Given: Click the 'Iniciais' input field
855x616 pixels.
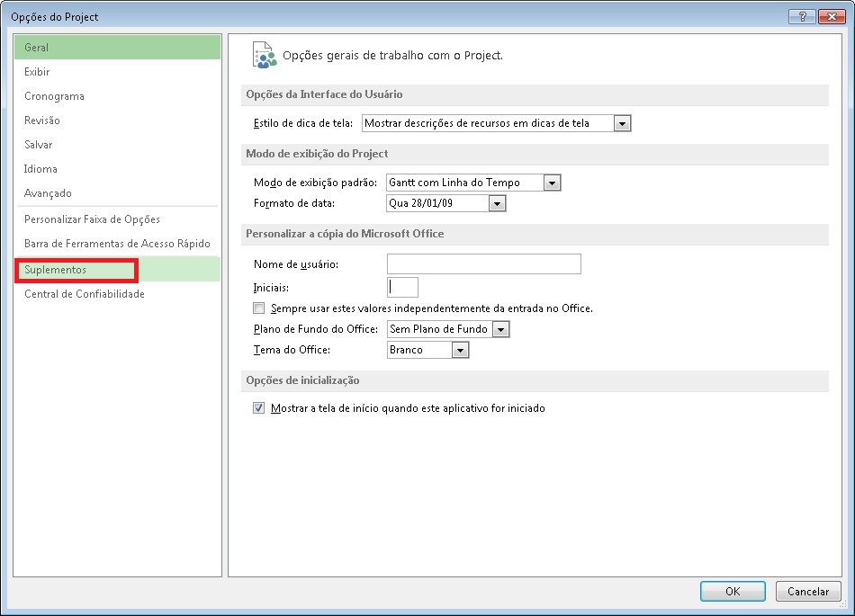Looking at the screenshot, I should point(402,286).
